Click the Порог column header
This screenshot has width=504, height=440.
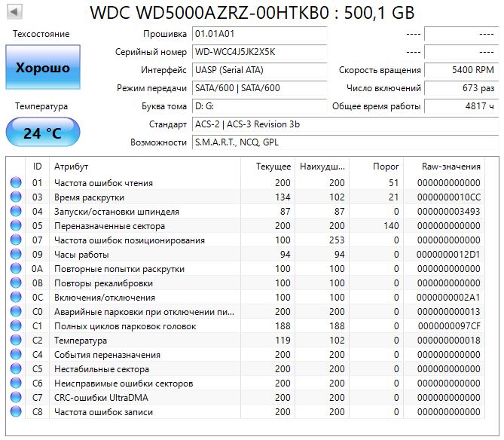[x=377, y=167]
